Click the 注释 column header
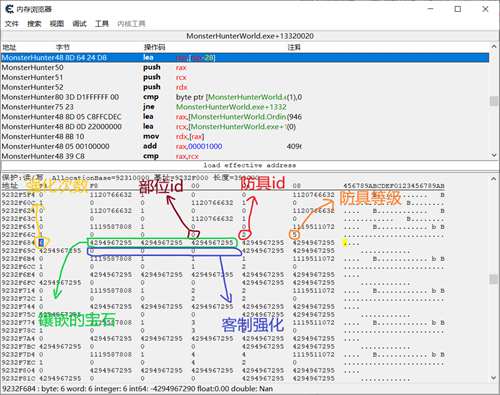 pyautogui.click(x=294, y=47)
